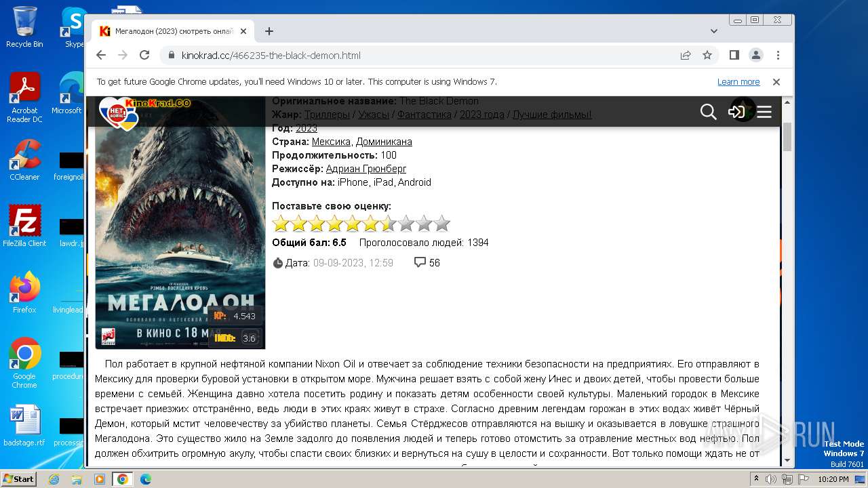Open the Ужасы genre link

(374, 115)
